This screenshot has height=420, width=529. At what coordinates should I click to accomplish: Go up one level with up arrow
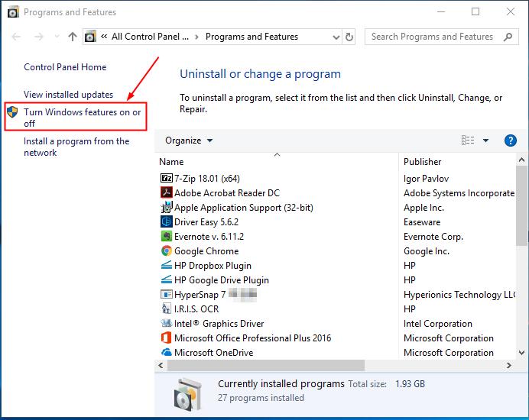tap(72, 37)
